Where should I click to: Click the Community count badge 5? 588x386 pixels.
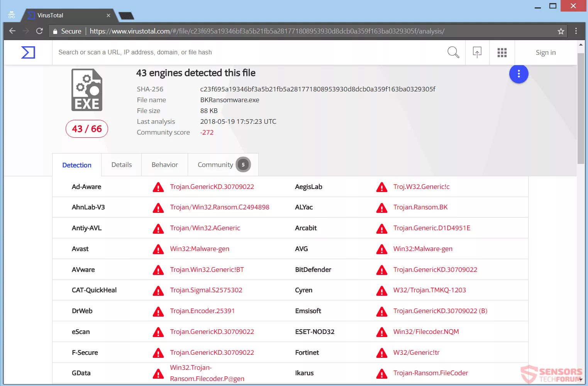click(x=243, y=165)
